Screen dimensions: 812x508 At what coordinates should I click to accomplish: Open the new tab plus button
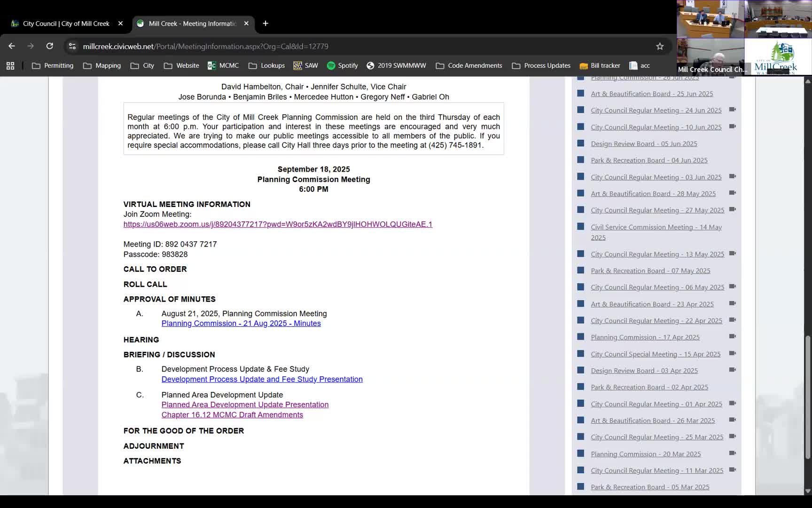point(265,24)
